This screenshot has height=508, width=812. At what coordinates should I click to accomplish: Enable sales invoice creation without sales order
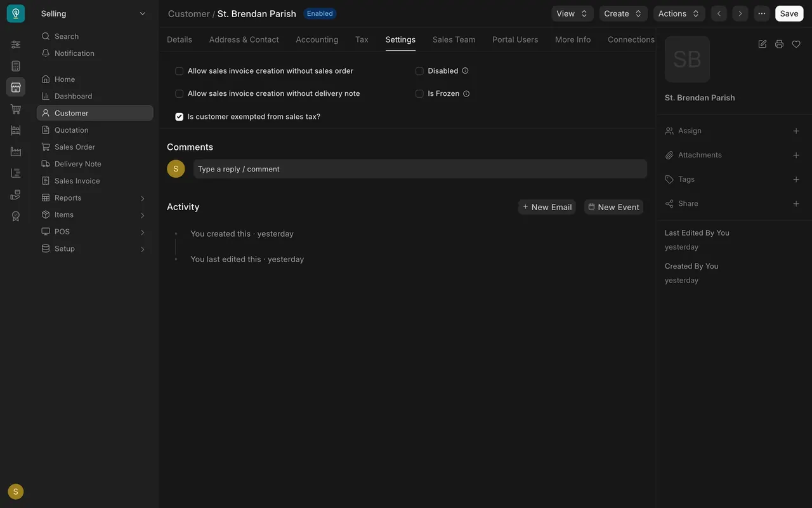pos(179,71)
